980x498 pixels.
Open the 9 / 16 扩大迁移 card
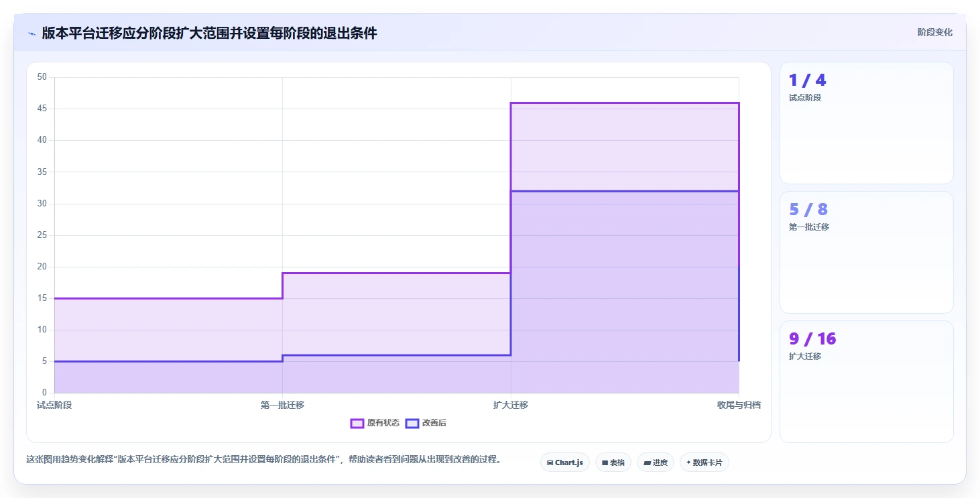tap(867, 381)
